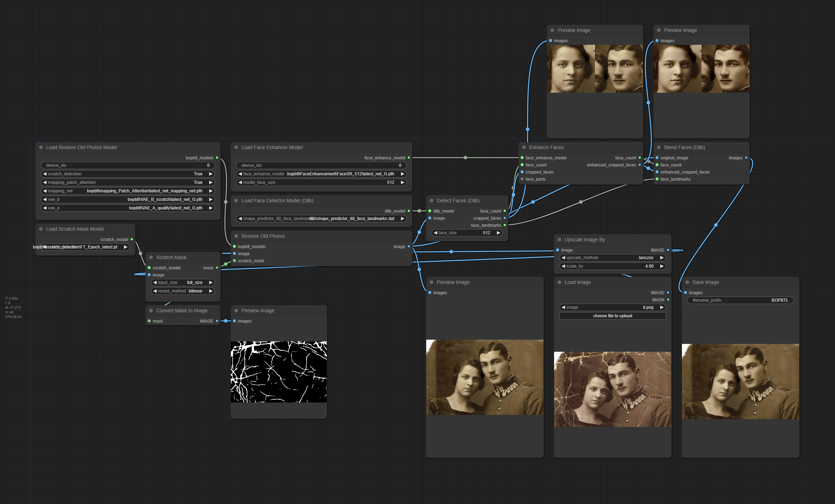Click the Save Image node collapse dot
This screenshot has height=504, width=835.
(687, 282)
